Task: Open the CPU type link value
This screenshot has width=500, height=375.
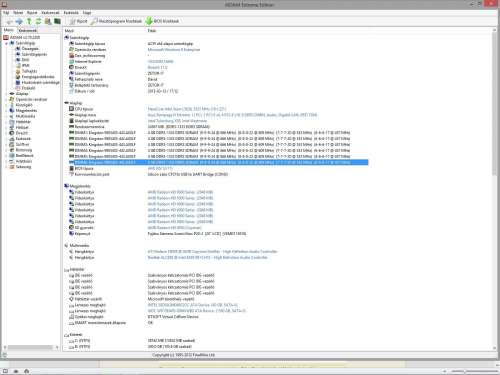Action: pyautogui.click(x=187, y=109)
